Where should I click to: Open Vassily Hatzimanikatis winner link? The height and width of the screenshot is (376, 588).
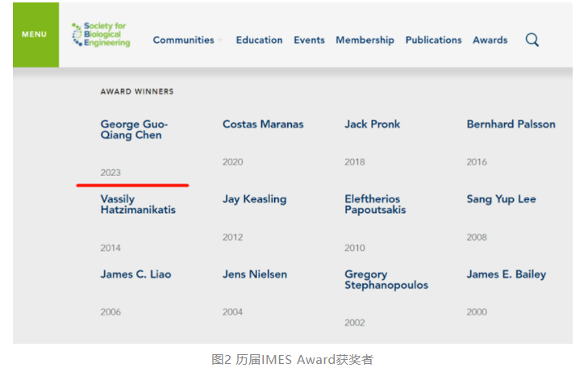coord(138,204)
